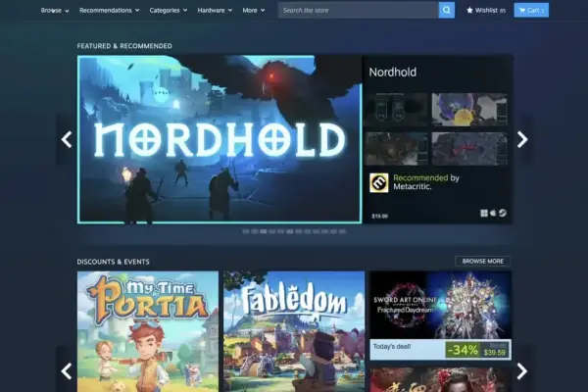The width and height of the screenshot is (588, 392).
Task: Open My Time at Portia card
Action: point(148,331)
